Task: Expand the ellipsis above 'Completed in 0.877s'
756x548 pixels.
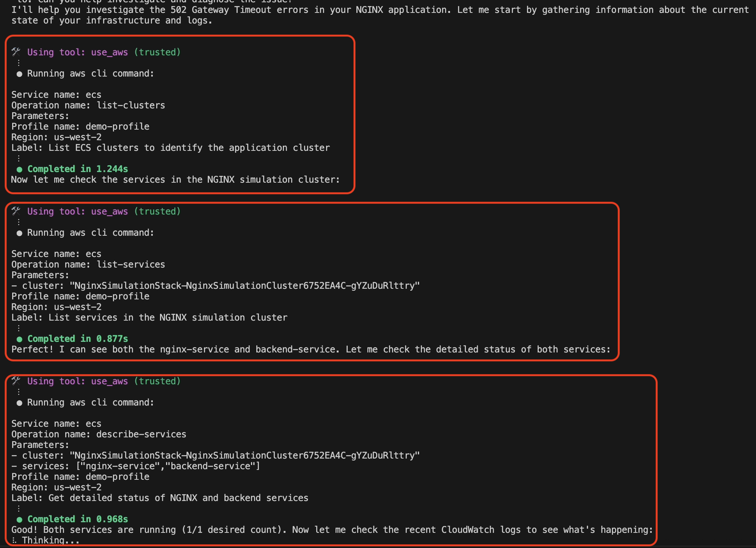Action: coord(19,328)
